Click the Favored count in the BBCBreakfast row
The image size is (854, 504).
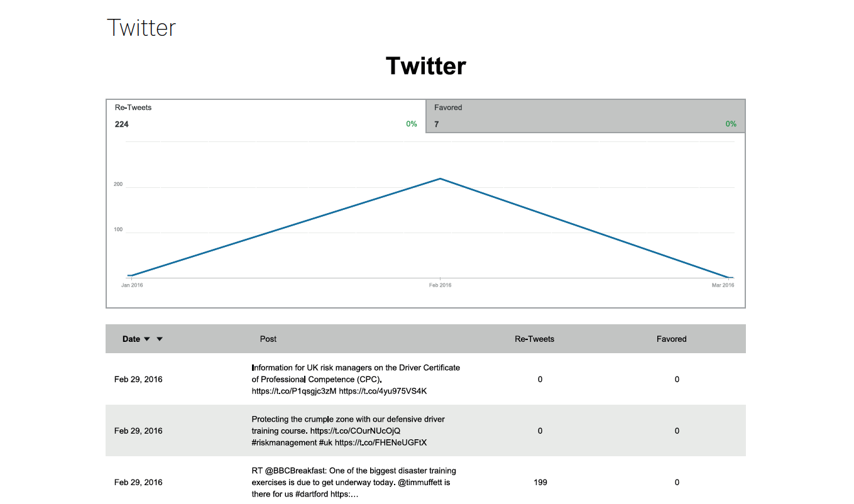click(x=677, y=483)
